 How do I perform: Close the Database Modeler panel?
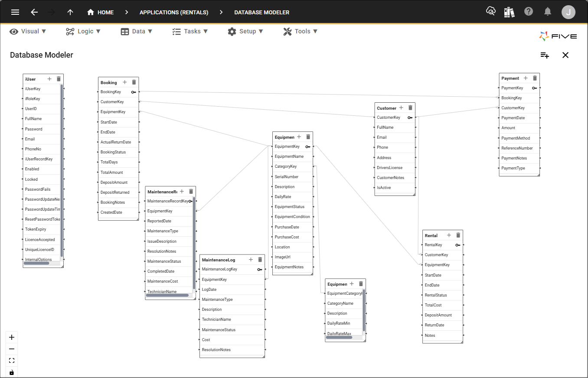coord(565,55)
